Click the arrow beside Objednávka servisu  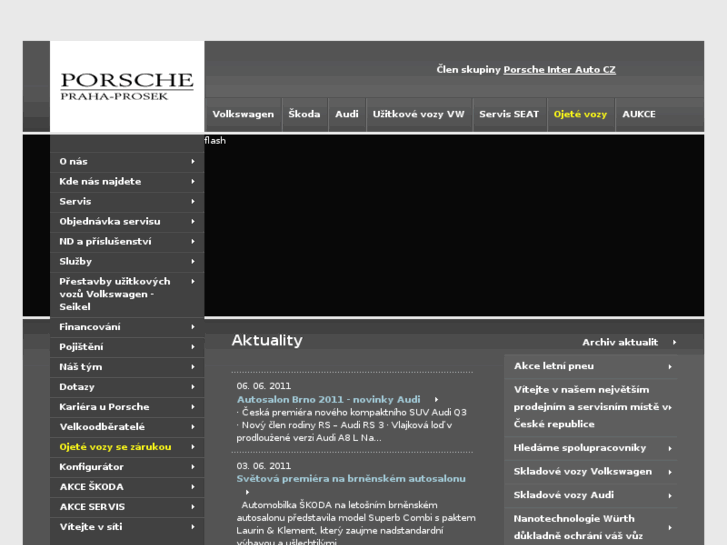point(193,221)
